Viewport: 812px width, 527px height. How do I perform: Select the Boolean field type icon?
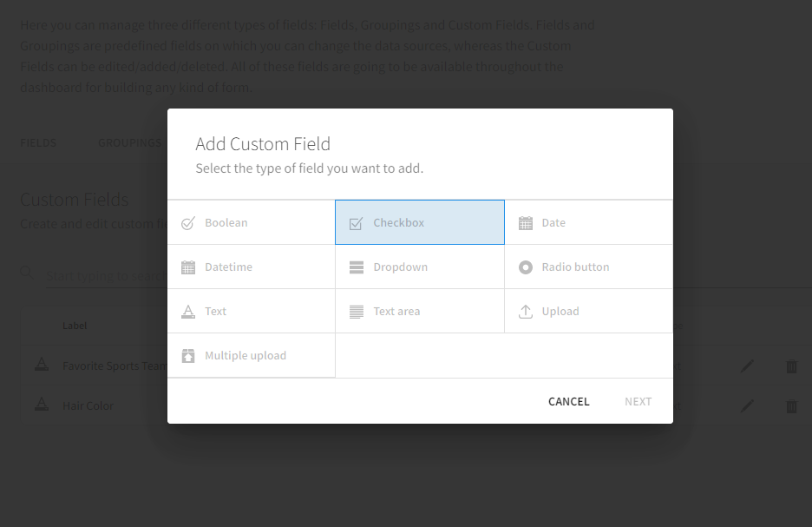187,223
